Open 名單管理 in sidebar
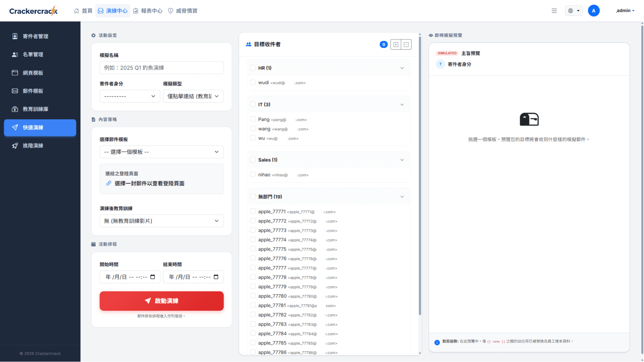Viewport: 644px width, 362px height. coord(40,54)
